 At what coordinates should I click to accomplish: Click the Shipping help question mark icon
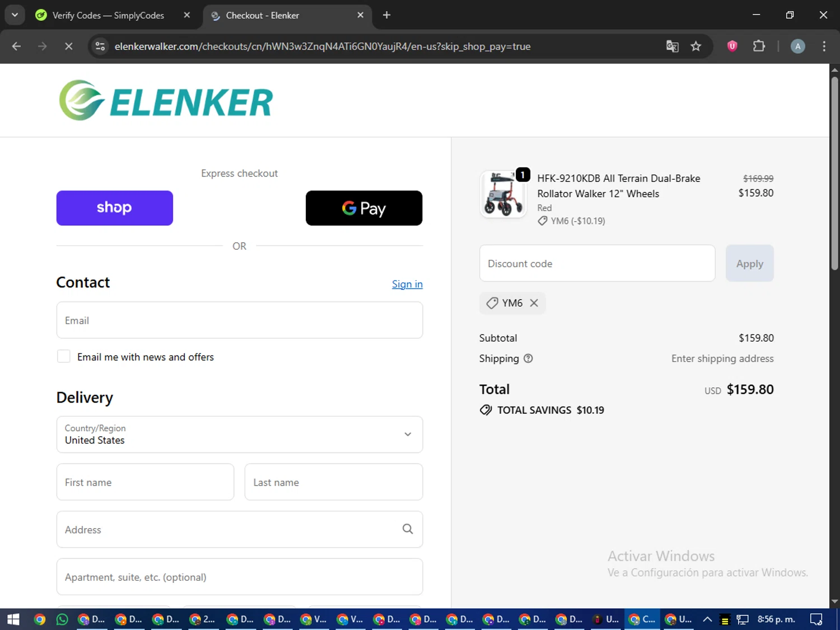click(528, 358)
